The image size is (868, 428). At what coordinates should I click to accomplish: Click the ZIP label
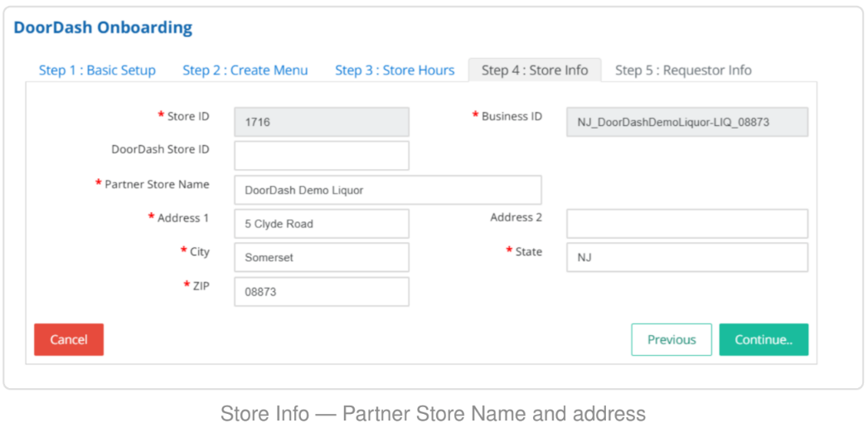201,285
